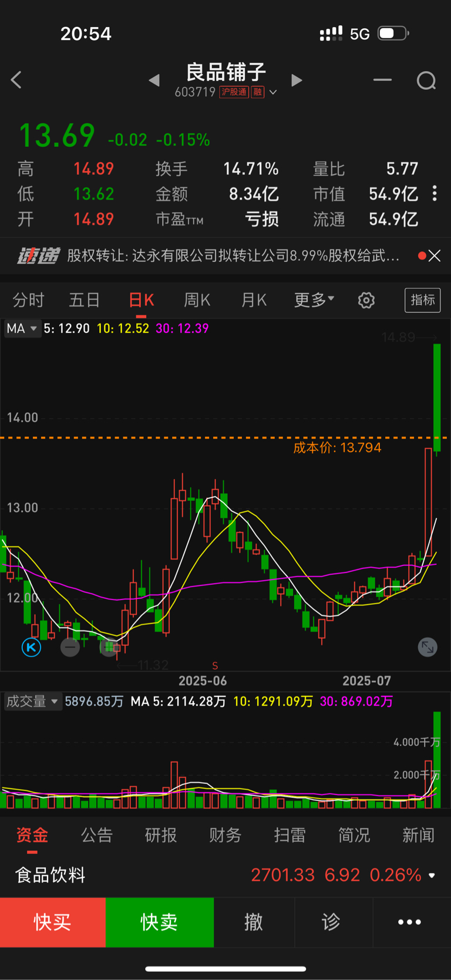Tap the 撤 cancel order button
Image resolution: width=451 pixels, height=980 pixels.
[x=254, y=922]
